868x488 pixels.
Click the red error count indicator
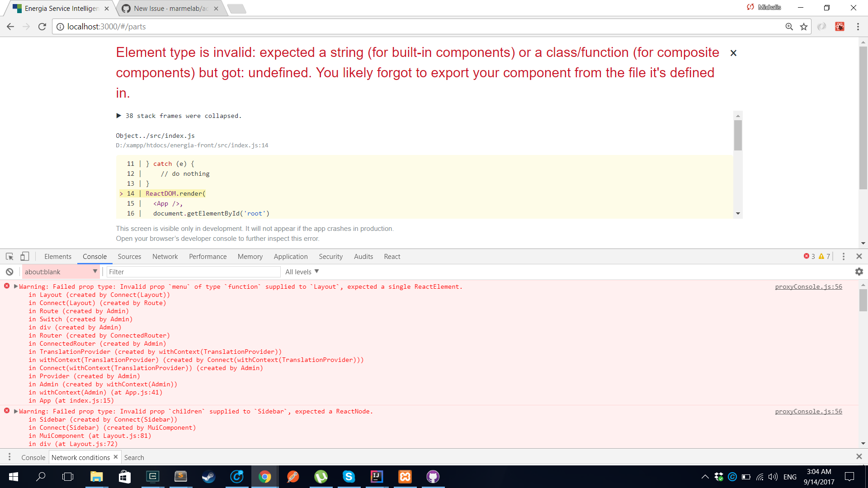click(x=809, y=256)
